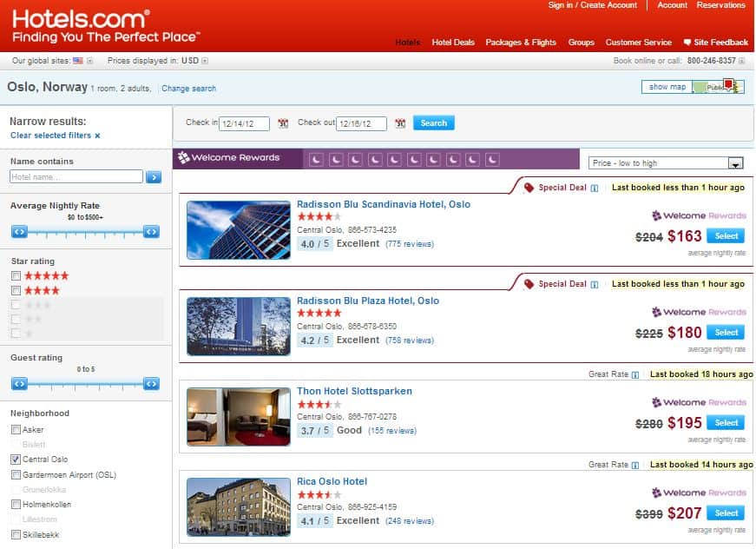The height and width of the screenshot is (549, 756).
Task: Submit hotel name search arrow button
Action: [x=154, y=177]
